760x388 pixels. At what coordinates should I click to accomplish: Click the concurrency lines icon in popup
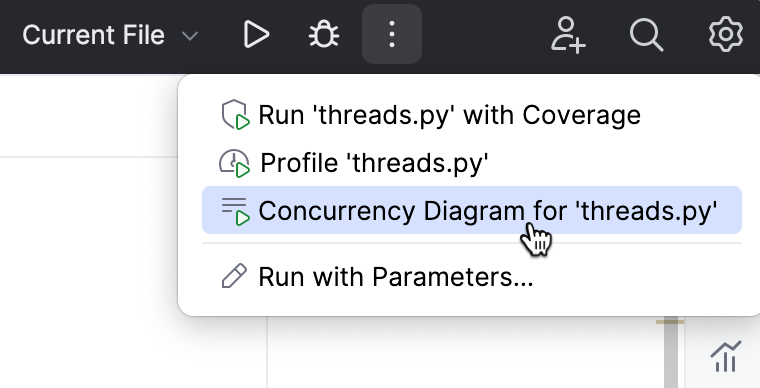[235, 212]
